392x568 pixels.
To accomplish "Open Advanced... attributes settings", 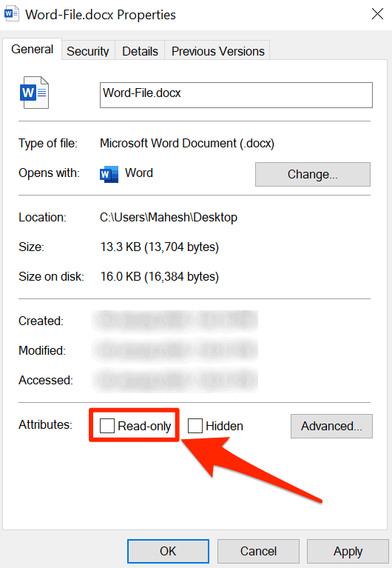I will (x=331, y=426).
